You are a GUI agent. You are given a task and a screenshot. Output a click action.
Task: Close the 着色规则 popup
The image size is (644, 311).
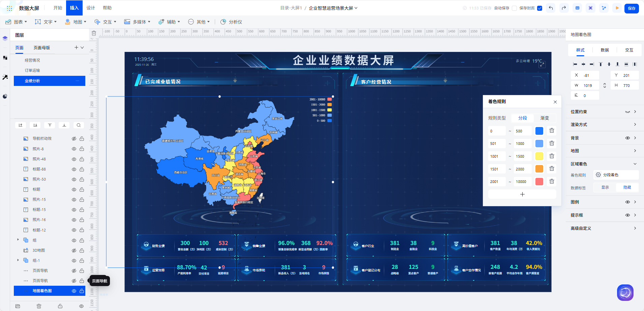click(x=555, y=102)
